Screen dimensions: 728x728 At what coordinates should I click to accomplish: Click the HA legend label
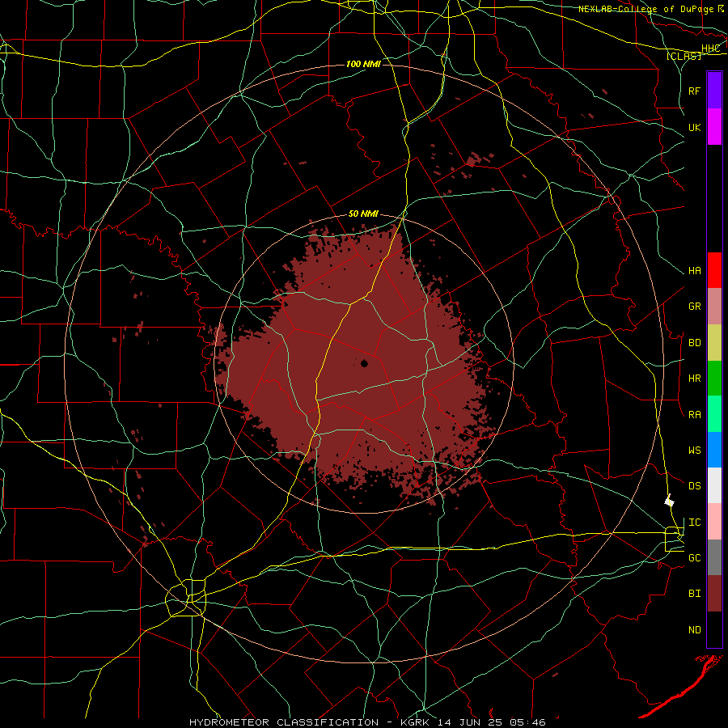tap(694, 270)
